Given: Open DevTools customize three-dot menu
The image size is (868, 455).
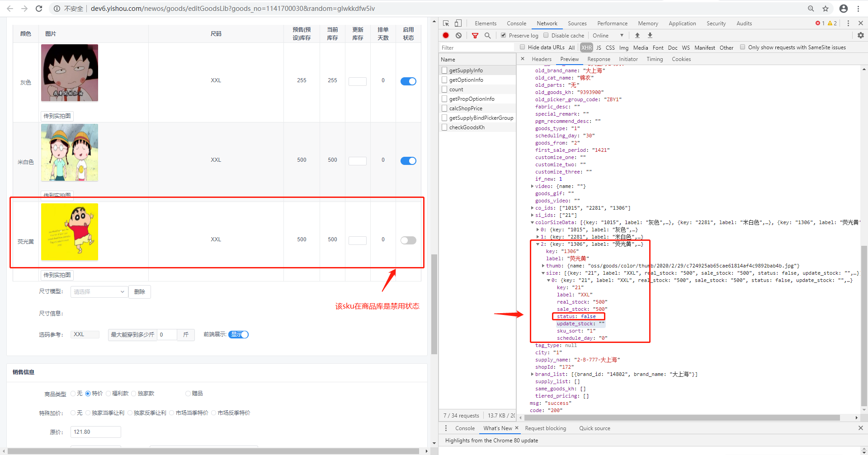Looking at the screenshot, I should click(848, 23).
